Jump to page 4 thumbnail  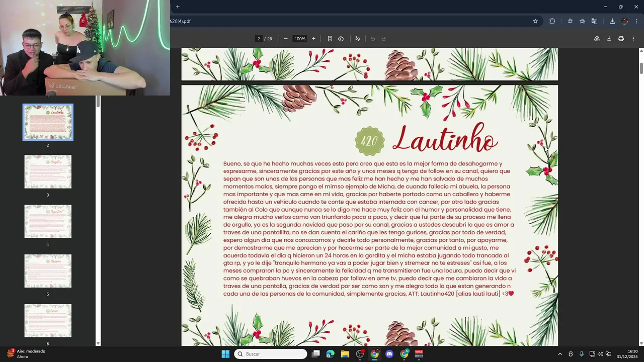click(x=48, y=221)
